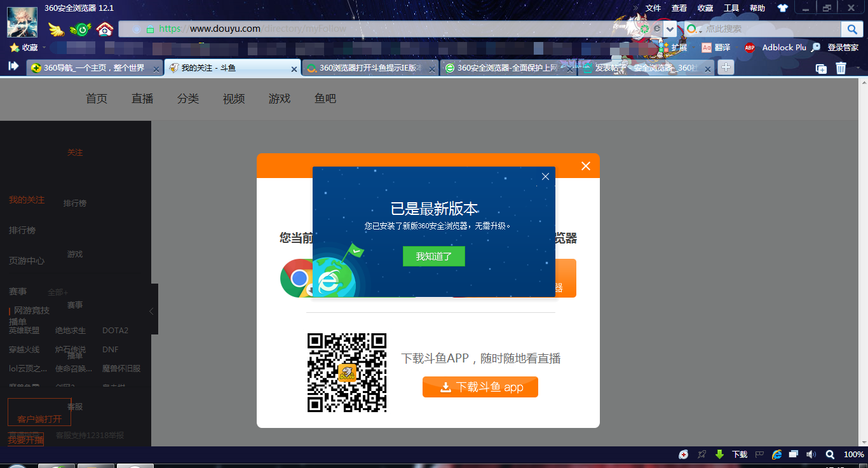Open the 查看 menu
Image resolution: width=868 pixels, height=468 pixels.
pyautogui.click(x=679, y=8)
